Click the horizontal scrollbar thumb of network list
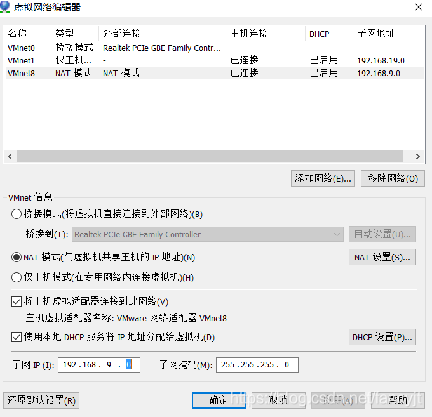This screenshot has width=432, height=417. pyautogui.click(x=210, y=156)
